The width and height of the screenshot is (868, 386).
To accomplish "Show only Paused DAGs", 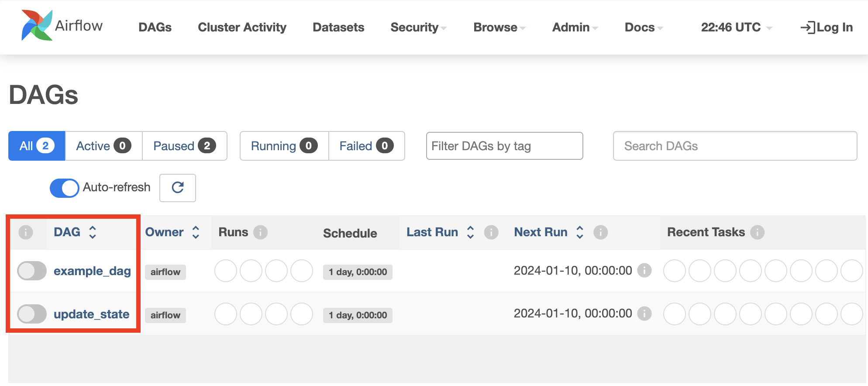I will click(185, 146).
